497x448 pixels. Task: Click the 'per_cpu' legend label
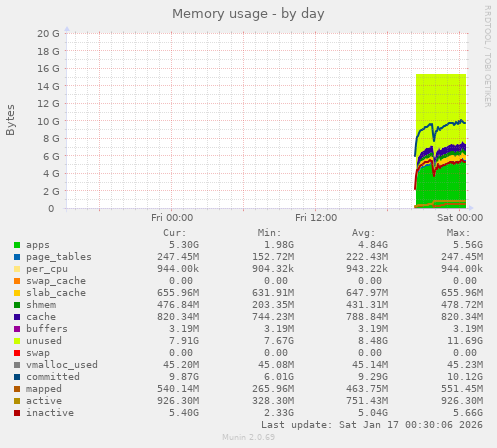[x=47, y=269]
